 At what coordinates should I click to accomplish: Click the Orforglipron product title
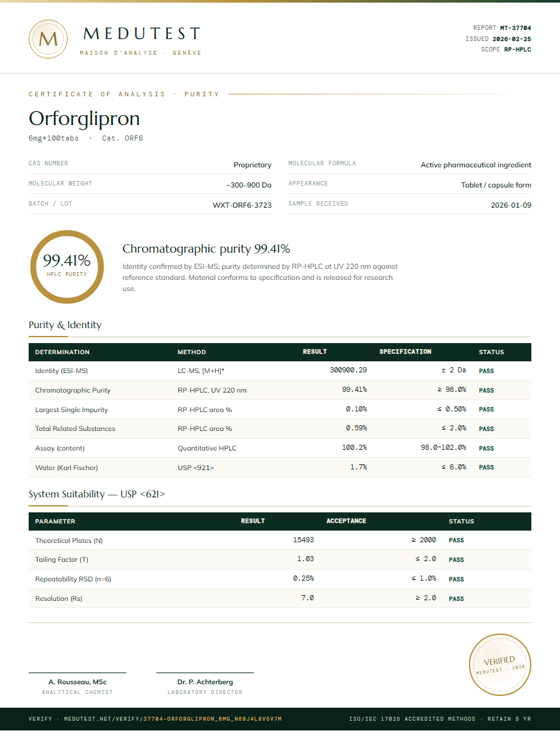pos(84,118)
